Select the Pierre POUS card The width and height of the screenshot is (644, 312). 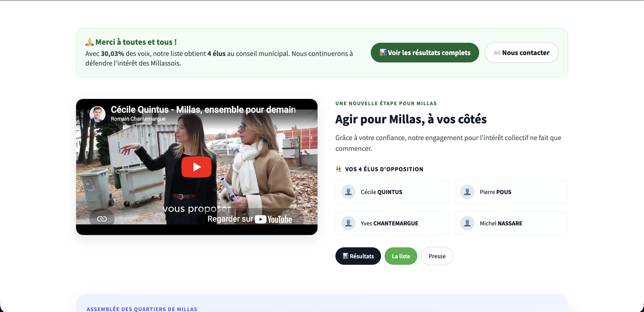(x=511, y=192)
